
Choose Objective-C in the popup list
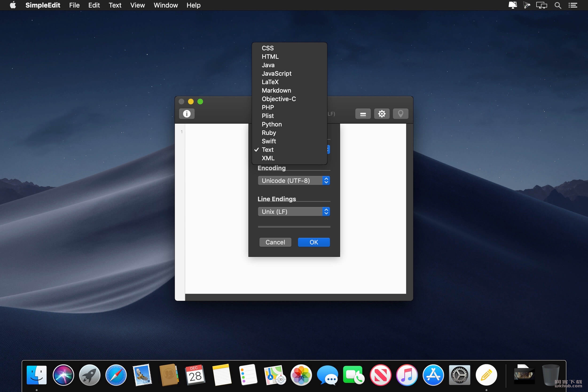(x=290, y=99)
